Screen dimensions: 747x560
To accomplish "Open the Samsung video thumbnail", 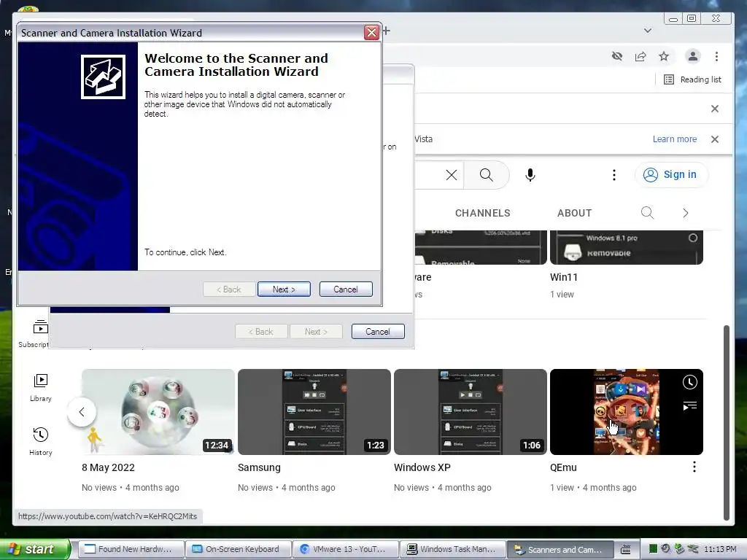I will point(314,412).
